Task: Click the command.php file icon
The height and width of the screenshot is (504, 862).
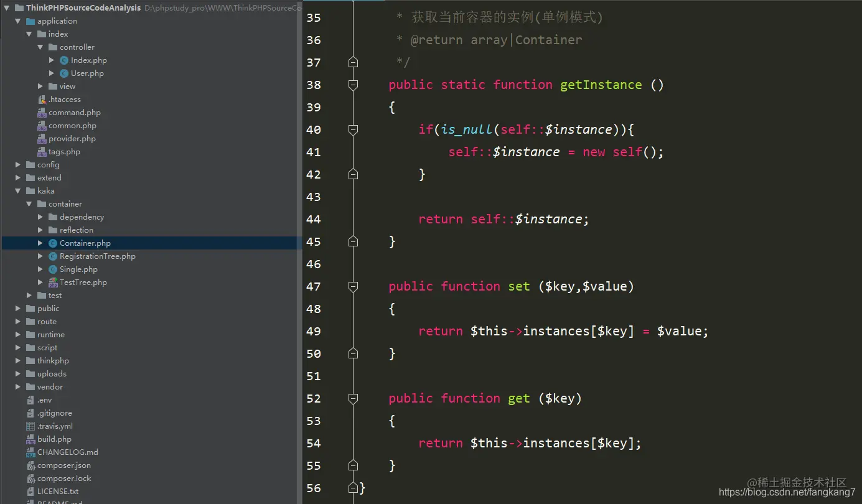Action: point(42,113)
